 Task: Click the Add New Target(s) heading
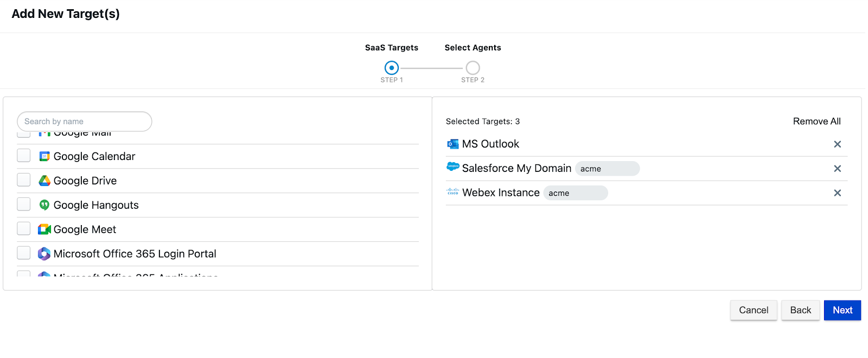point(66,14)
